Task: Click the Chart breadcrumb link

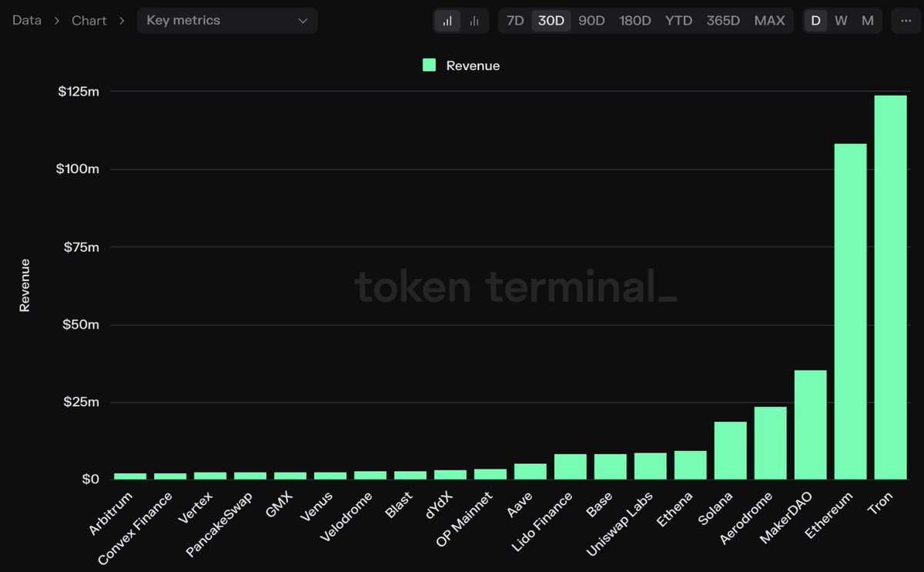Action: pos(89,21)
